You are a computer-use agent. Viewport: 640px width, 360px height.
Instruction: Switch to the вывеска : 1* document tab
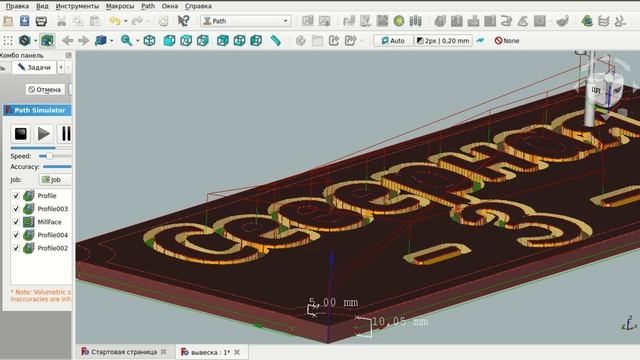pos(210,352)
